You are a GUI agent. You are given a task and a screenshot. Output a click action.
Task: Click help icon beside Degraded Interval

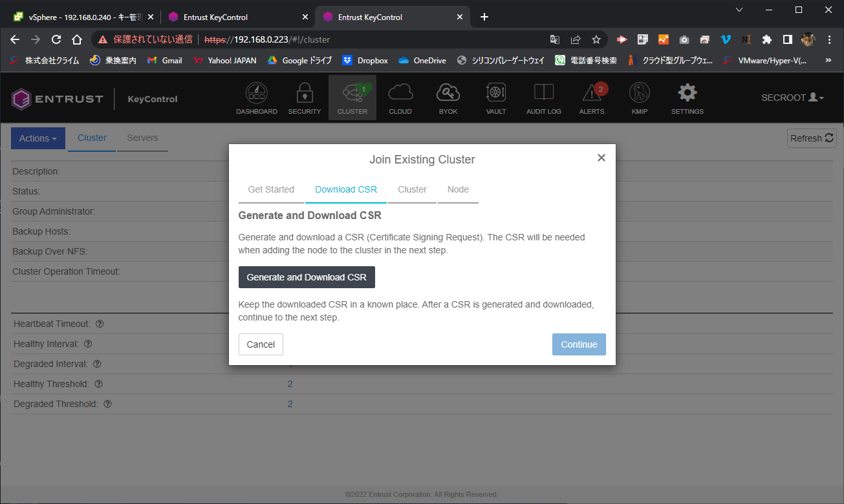pyautogui.click(x=97, y=364)
